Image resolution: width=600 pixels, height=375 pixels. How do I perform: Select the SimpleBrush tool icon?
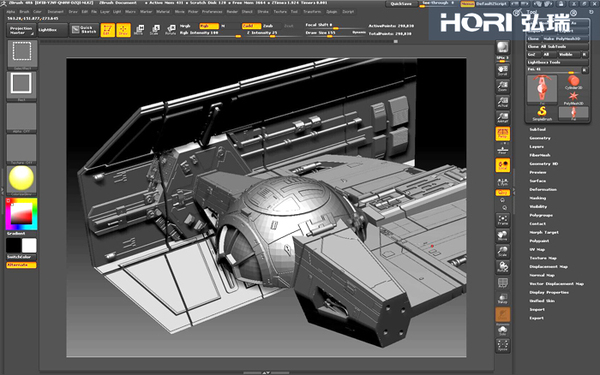542,114
